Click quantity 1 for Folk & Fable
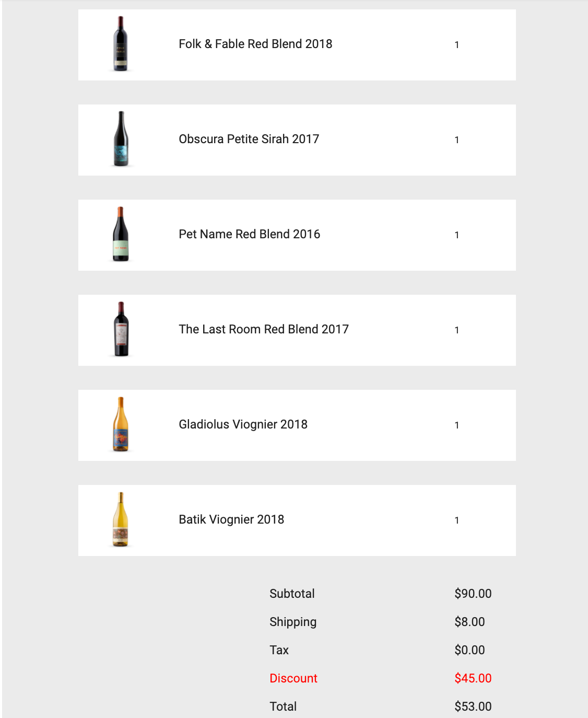This screenshot has width=588, height=718. [457, 45]
